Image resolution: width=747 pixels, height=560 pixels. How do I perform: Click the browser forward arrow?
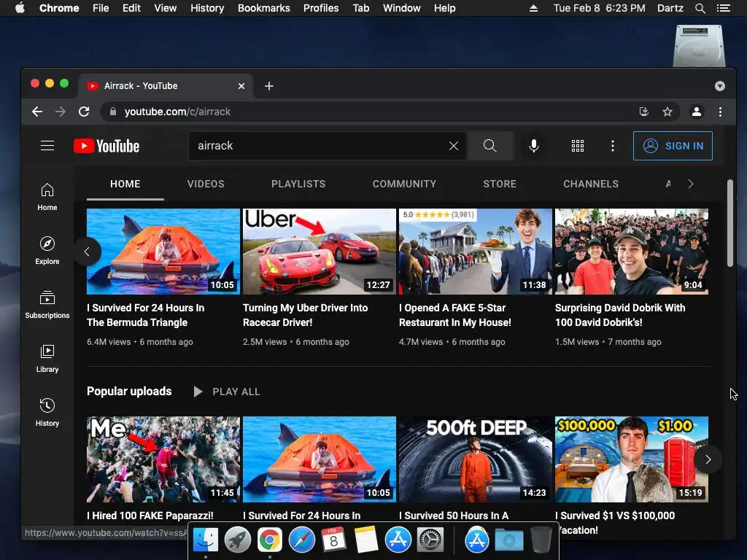61,112
